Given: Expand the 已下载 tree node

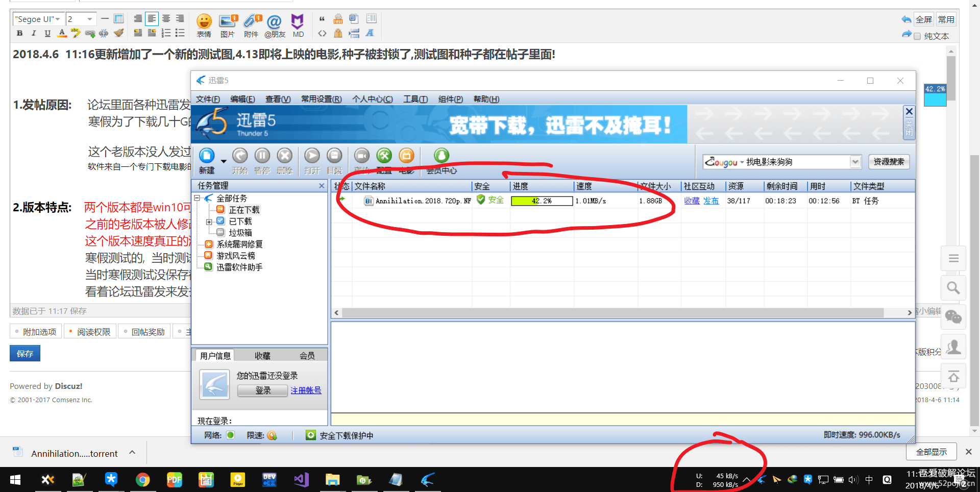Looking at the screenshot, I should click(209, 222).
